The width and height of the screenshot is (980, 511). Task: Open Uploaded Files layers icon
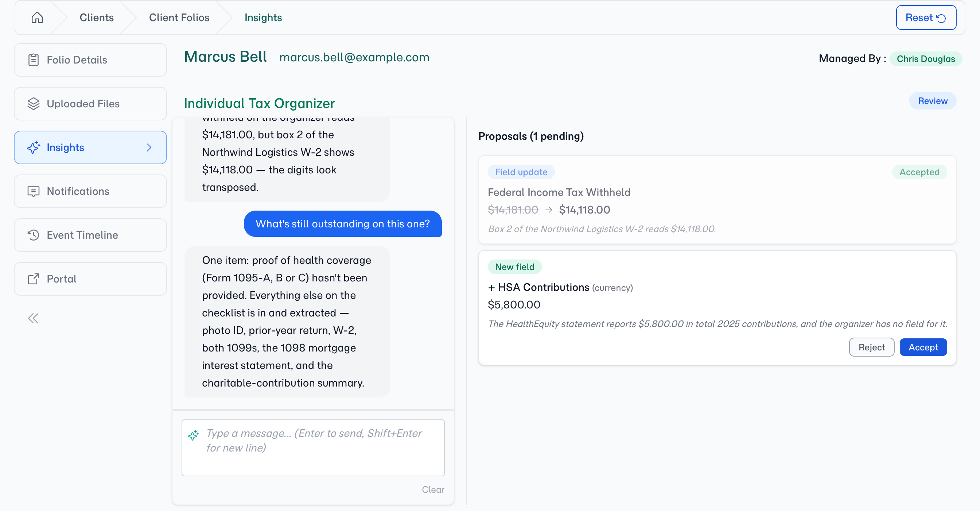tap(34, 104)
